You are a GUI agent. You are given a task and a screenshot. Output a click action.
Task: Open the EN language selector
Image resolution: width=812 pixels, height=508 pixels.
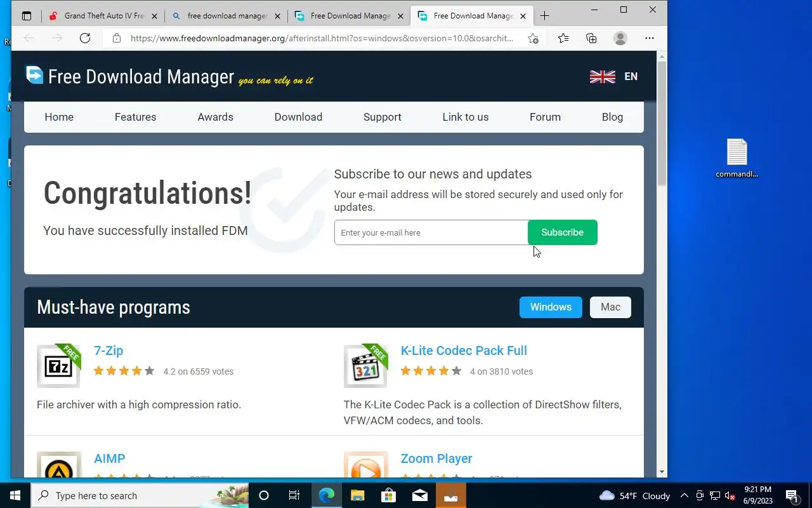pyautogui.click(x=631, y=76)
